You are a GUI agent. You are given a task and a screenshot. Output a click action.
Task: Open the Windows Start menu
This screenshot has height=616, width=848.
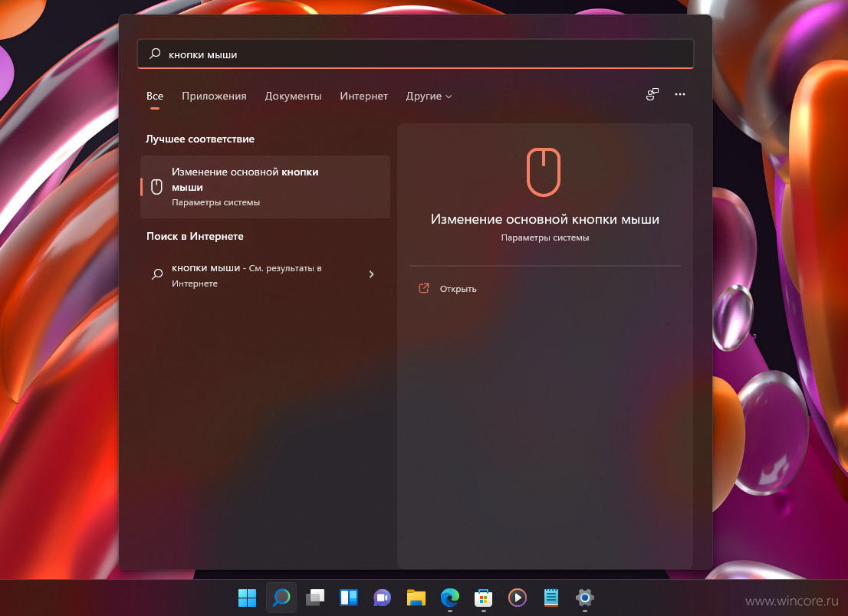pyautogui.click(x=247, y=598)
